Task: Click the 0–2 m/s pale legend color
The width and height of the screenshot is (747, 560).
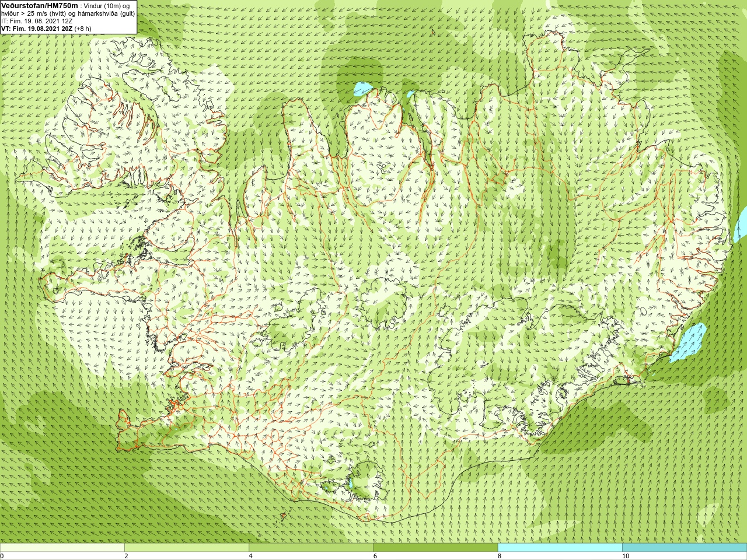Action: pyautogui.click(x=62, y=548)
